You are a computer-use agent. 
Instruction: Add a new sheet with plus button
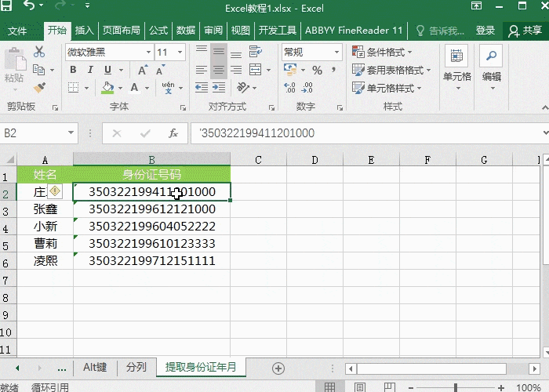tap(278, 368)
